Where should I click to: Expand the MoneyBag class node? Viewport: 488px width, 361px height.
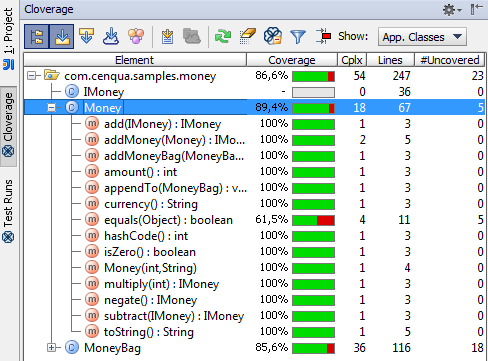pos(51,348)
